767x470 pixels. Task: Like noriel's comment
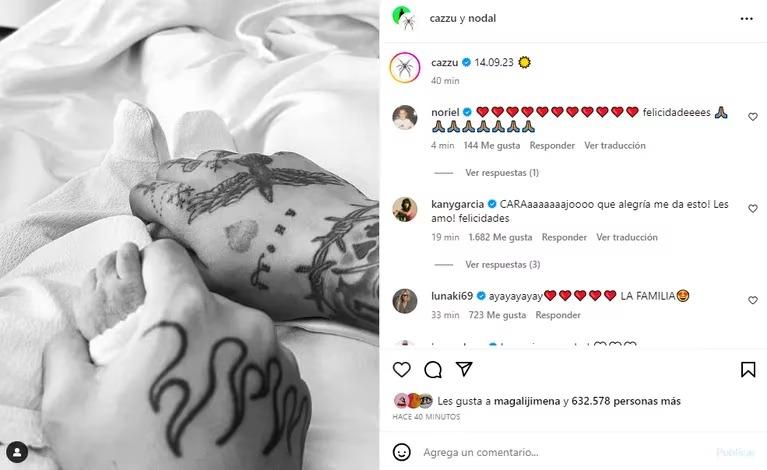[753, 116]
